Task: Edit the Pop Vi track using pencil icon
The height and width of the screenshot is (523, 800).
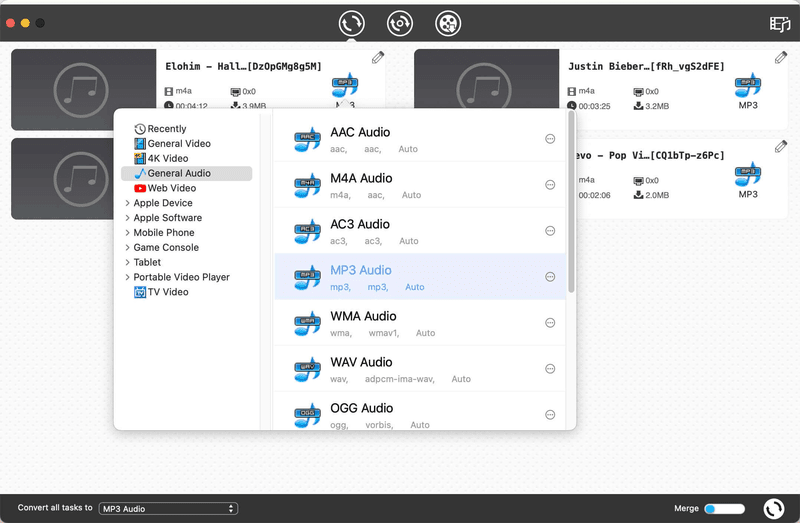Action: point(781,146)
